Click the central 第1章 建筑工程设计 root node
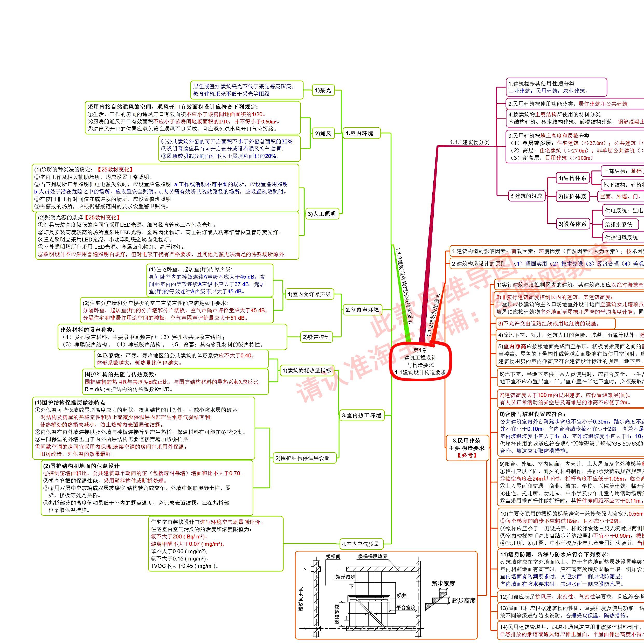The width and height of the screenshot is (644, 644). (420, 361)
